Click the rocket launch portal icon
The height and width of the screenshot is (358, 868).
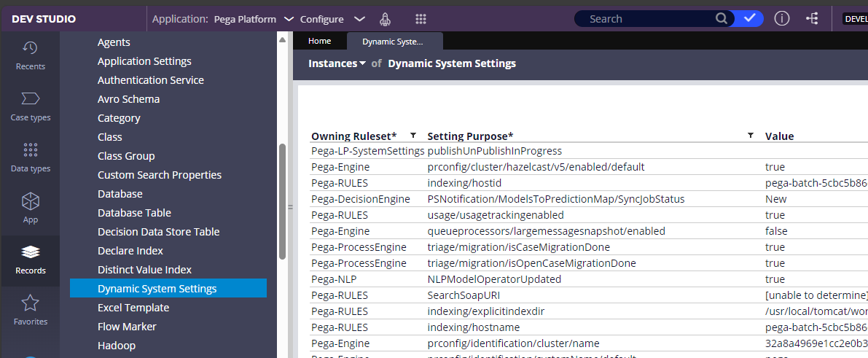click(x=386, y=19)
